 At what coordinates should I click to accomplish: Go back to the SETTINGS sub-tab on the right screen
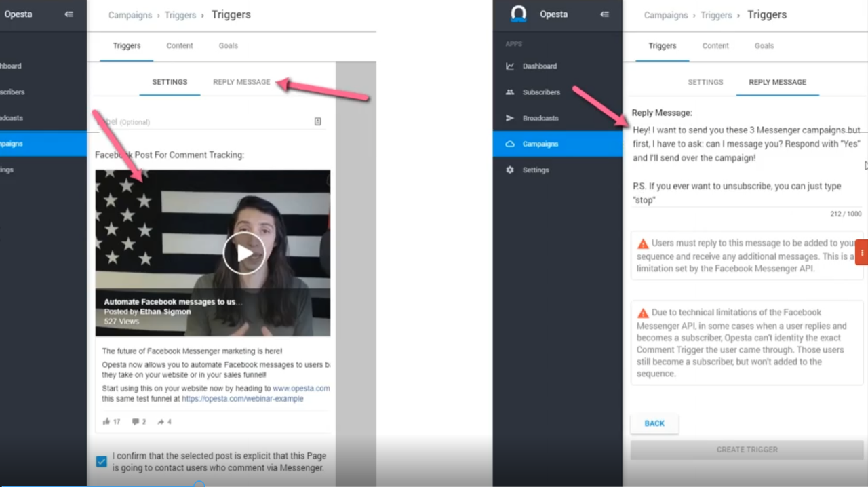(705, 82)
